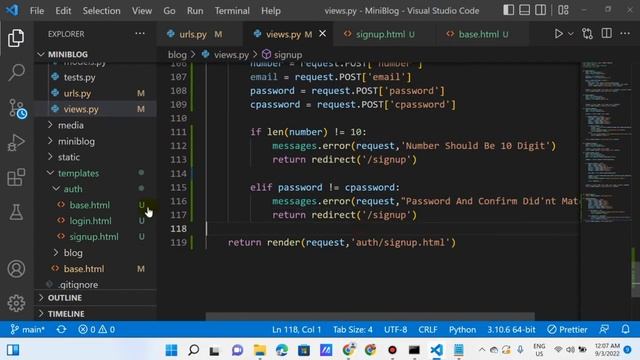Expand the TIMELINE section
The width and height of the screenshot is (640, 360).
pyautogui.click(x=96, y=314)
